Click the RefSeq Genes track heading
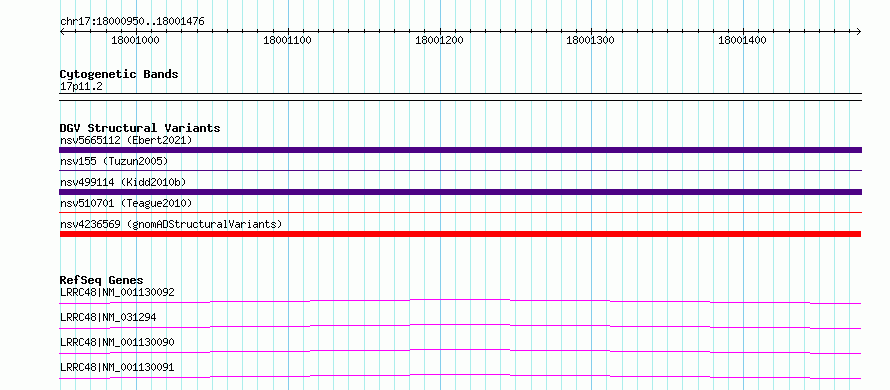 click(102, 280)
